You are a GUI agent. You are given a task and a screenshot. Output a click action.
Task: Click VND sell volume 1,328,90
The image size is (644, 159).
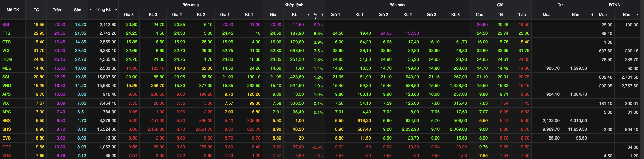[459, 86]
